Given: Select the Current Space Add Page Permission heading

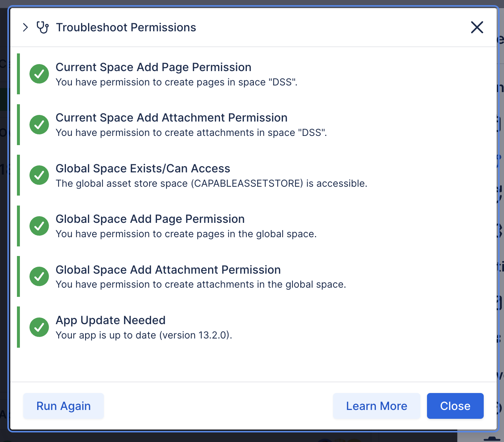Looking at the screenshot, I should (x=153, y=67).
